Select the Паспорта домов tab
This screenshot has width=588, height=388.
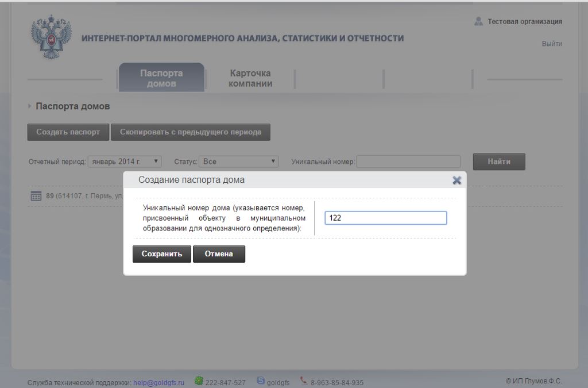161,77
